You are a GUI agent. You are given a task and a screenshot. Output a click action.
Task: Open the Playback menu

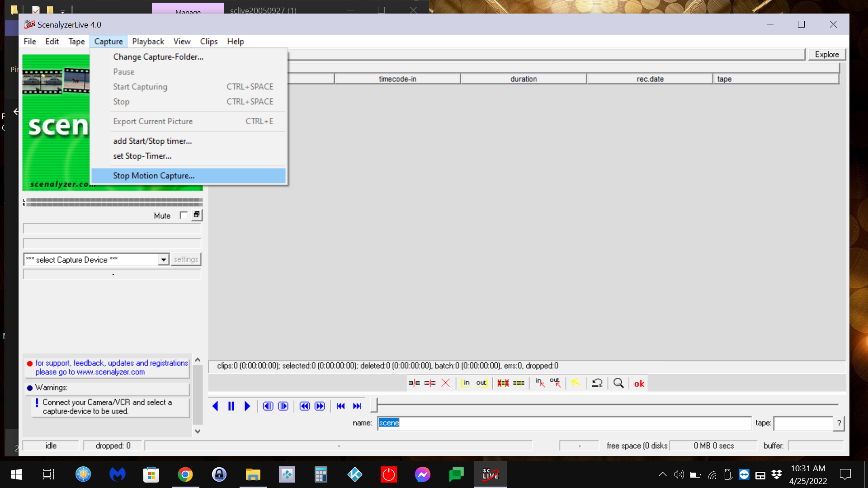pyautogui.click(x=148, y=42)
